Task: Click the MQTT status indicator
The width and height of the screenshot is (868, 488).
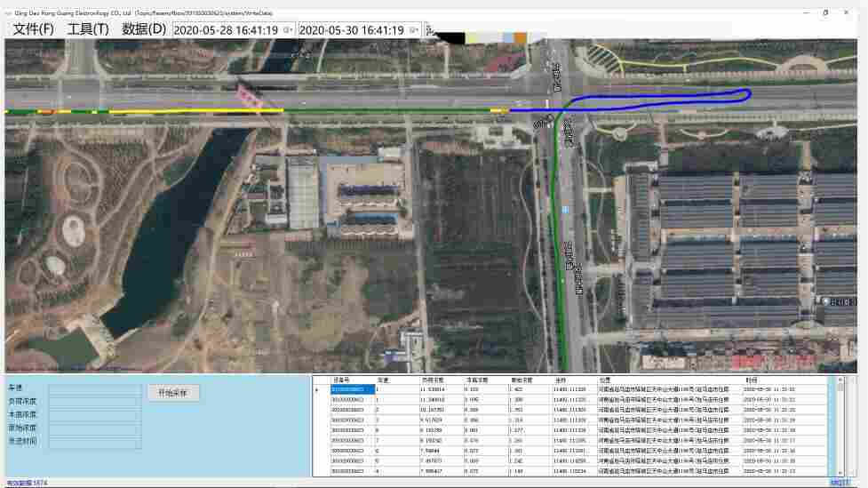Action: tap(840, 483)
